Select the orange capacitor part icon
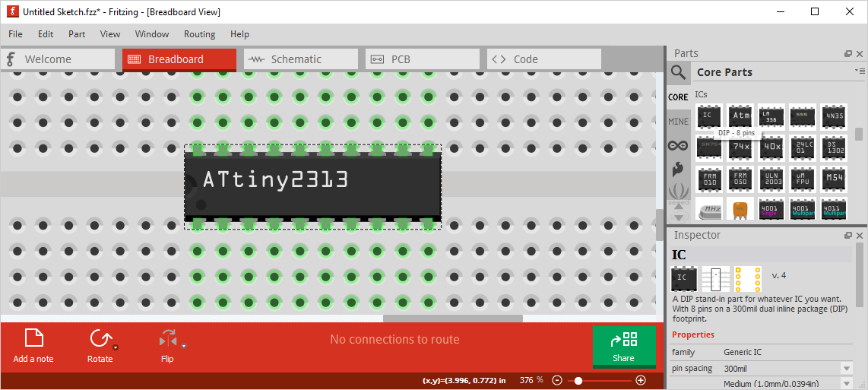Viewport: 868px width, 390px height. tap(740, 209)
